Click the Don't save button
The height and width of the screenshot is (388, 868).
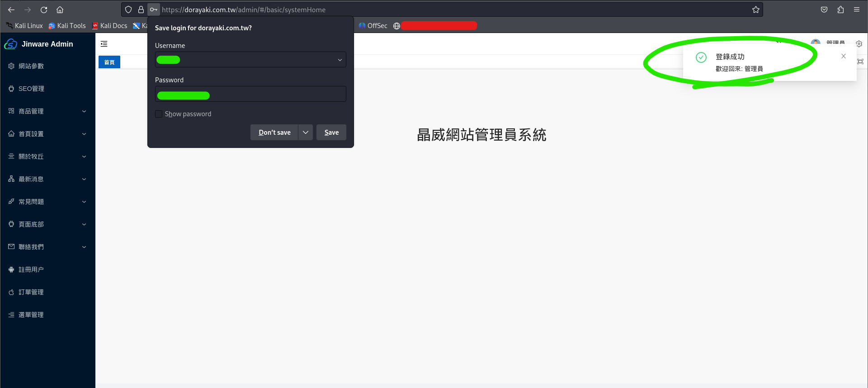point(274,132)
